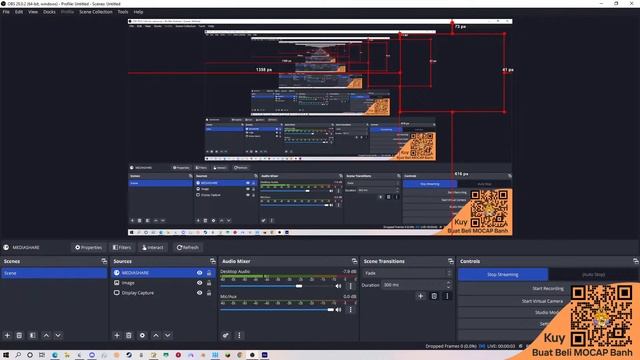Viewport: 640px width, 360px height.
Task: Click the MEDIASHARE browser source icon
Action: click(x=117, y=273)
